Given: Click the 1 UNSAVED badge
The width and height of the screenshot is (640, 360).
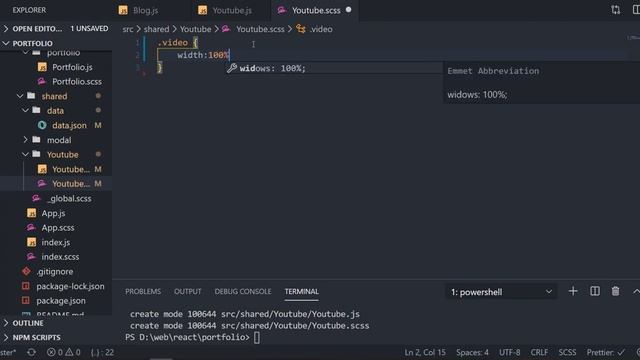Looking at the screenshot, I should pyautogui.click(x=89, y=29).
